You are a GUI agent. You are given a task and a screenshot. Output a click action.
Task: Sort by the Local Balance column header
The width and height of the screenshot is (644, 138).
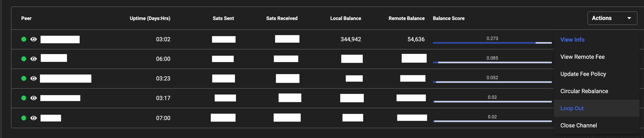(x=345, y=18)
